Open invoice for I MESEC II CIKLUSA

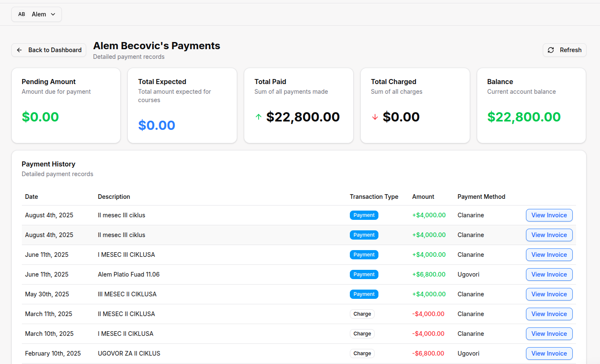[549, 334]
